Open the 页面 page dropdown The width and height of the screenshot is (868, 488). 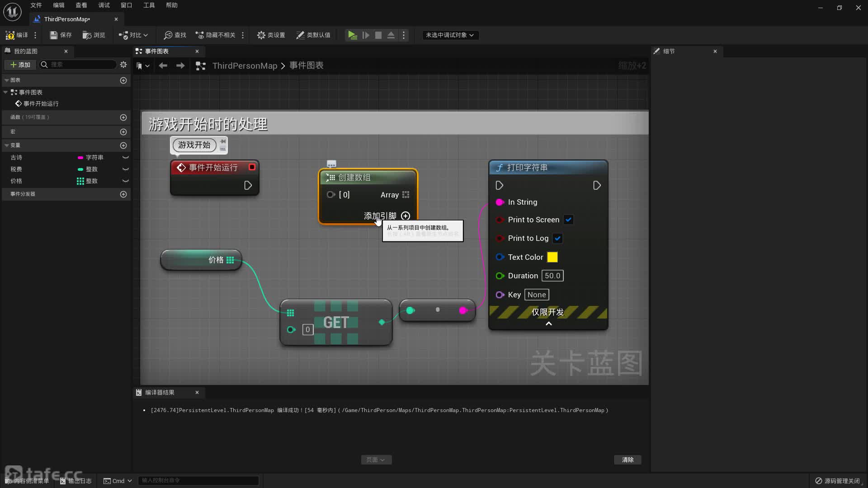point(376,460)
